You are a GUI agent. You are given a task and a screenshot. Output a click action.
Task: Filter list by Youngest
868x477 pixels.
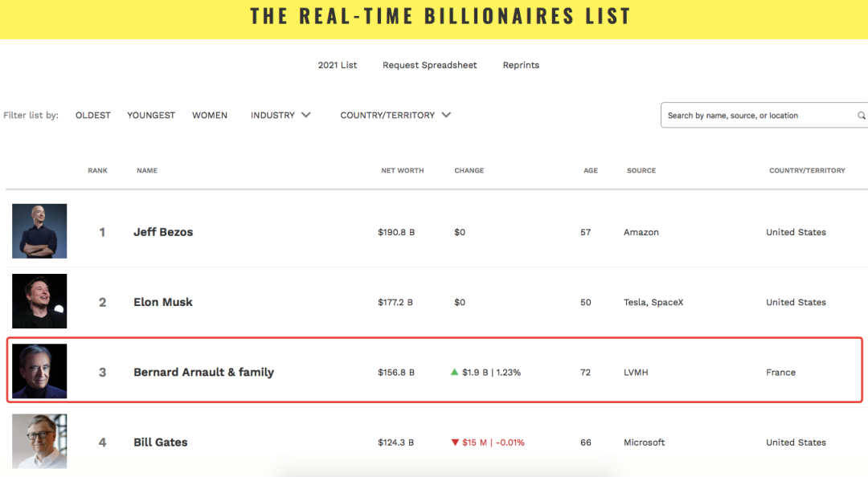(151, 116)
